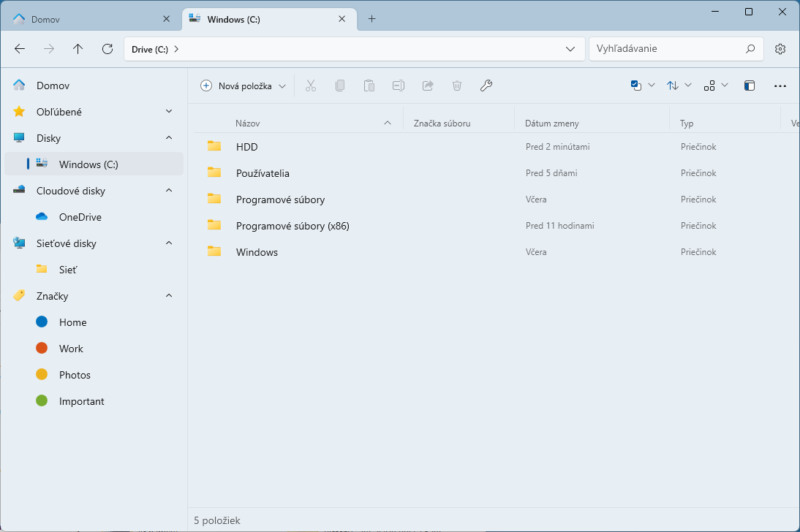The image size is (800, 532).
Task: Open the selection options checkbox dropdown
Action: coord(643,85)
